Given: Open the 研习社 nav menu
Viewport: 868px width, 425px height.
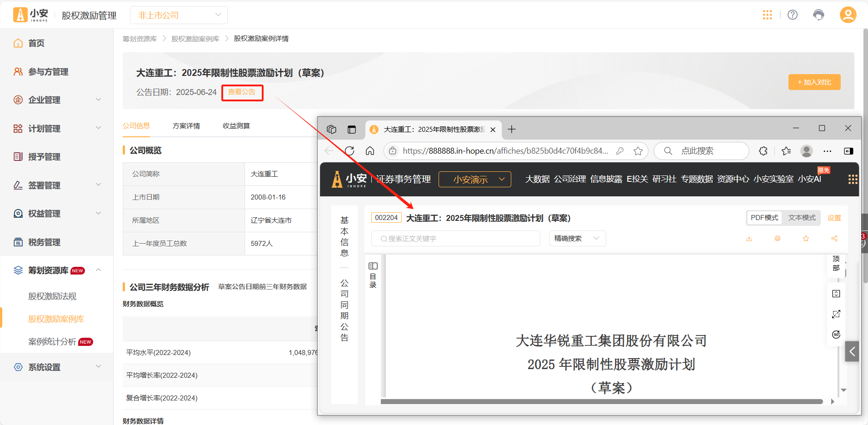Looking at the screenshot, I should (664, 179).
